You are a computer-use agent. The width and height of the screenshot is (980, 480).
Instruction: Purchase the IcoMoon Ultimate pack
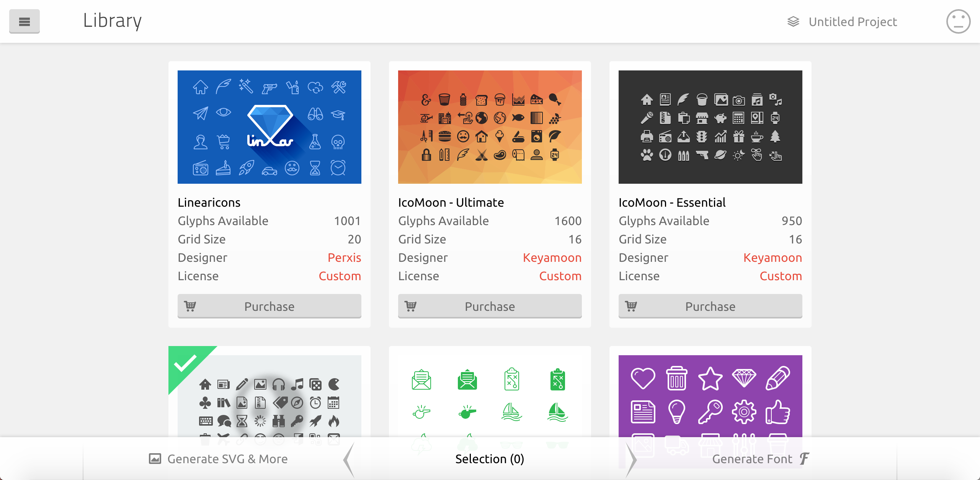click(490, 306)
